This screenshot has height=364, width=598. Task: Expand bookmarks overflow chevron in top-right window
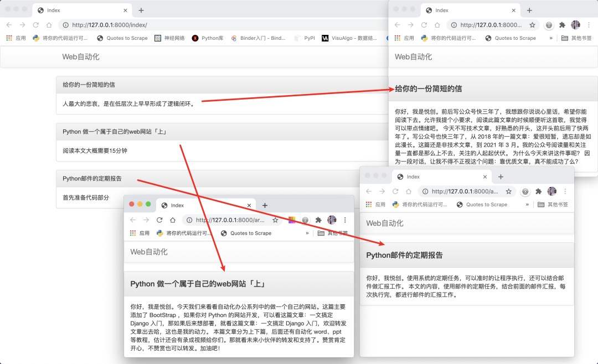pyautogui.click(x=551, y=38)
